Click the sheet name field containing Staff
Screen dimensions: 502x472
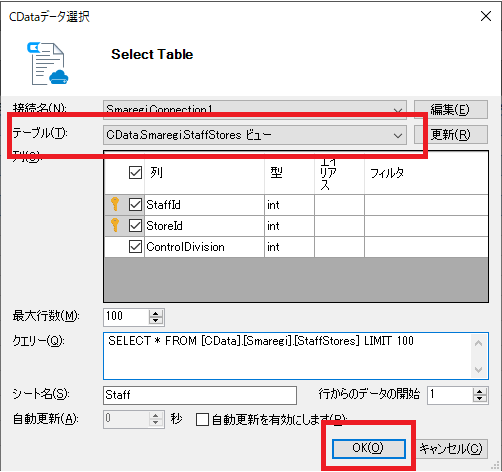(200, 395)
